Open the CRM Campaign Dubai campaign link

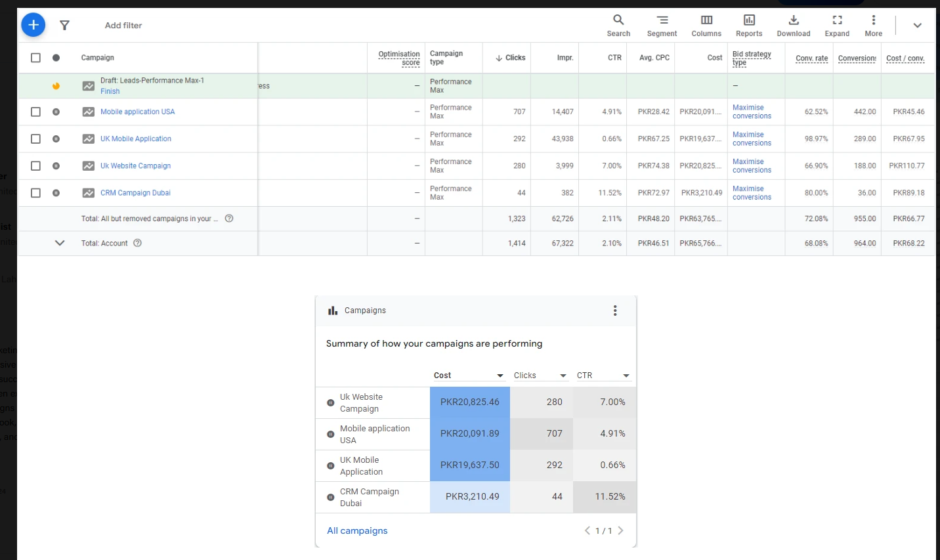pyautogui.click(x=135, y=193)
